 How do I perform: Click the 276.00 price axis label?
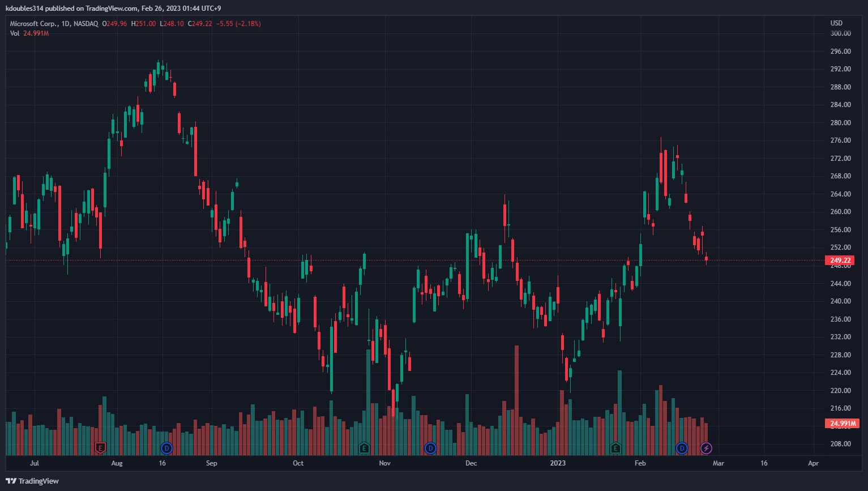[840, 140]
